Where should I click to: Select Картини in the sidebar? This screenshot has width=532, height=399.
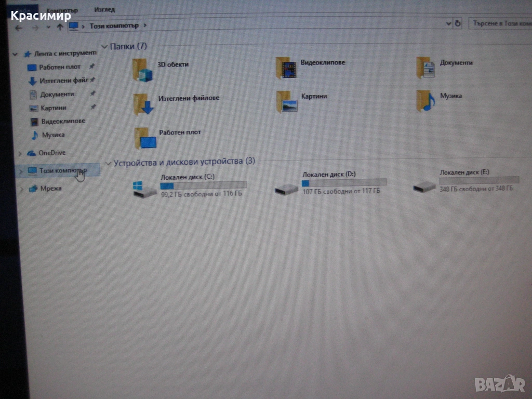(54, 108)
